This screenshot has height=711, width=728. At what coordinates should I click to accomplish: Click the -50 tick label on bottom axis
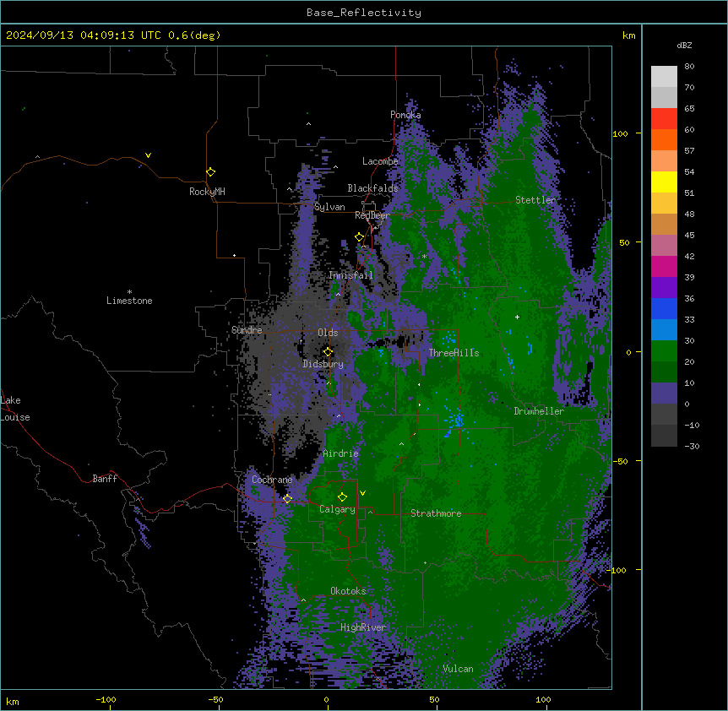click(x=215, y=699)
